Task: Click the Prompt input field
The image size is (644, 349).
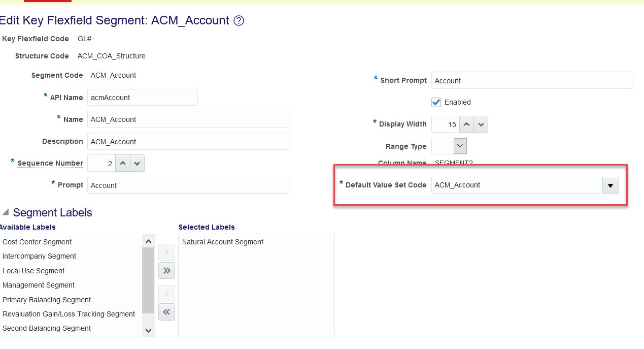Action: tap(188, 185)
